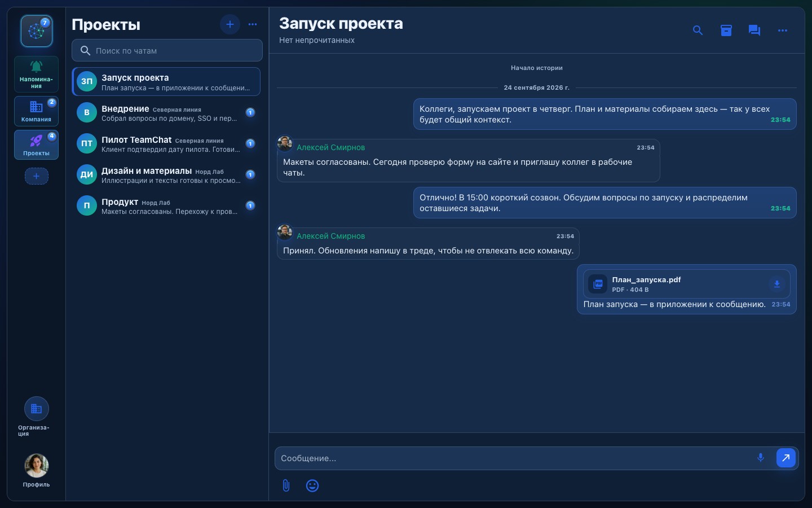The height and width of the screenshot is (508, 812).
Task: Click the message 'Отлично! В 15:00 короткий созвон'
Action: point(605,203)
